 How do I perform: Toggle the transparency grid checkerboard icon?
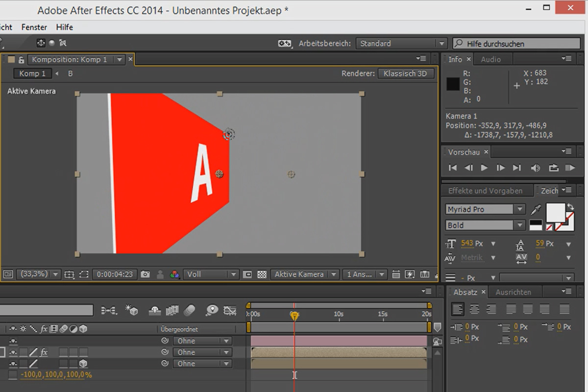coord(262,274)
